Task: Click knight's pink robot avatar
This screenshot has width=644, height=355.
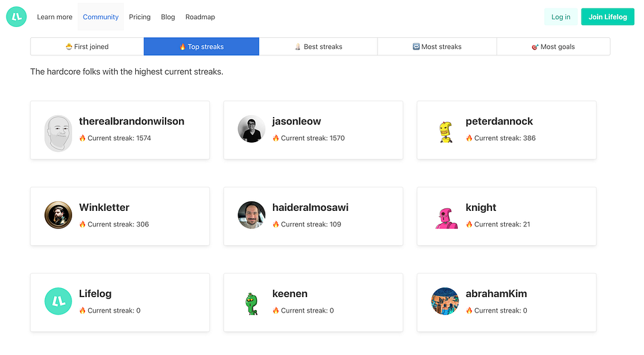Action: 446,219
